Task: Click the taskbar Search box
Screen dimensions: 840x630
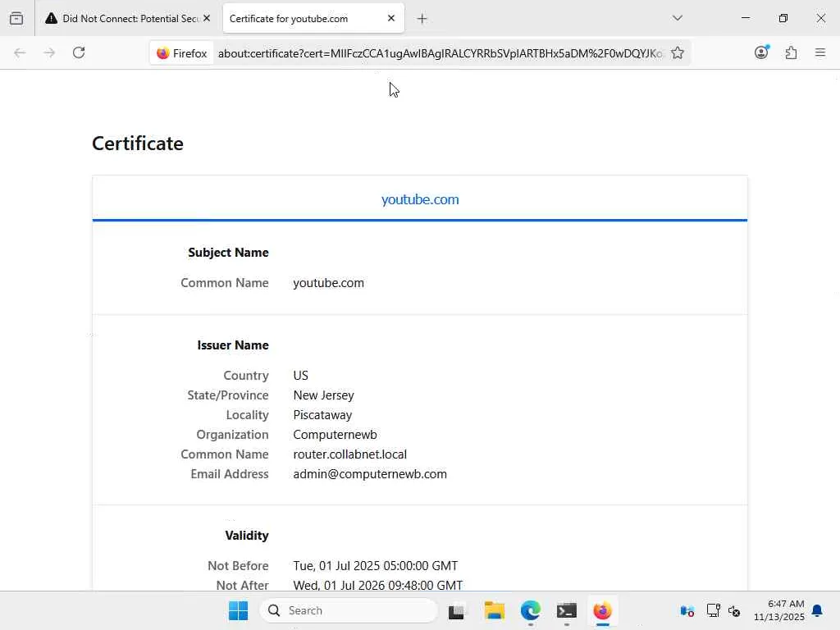Action: pos(349,610)
